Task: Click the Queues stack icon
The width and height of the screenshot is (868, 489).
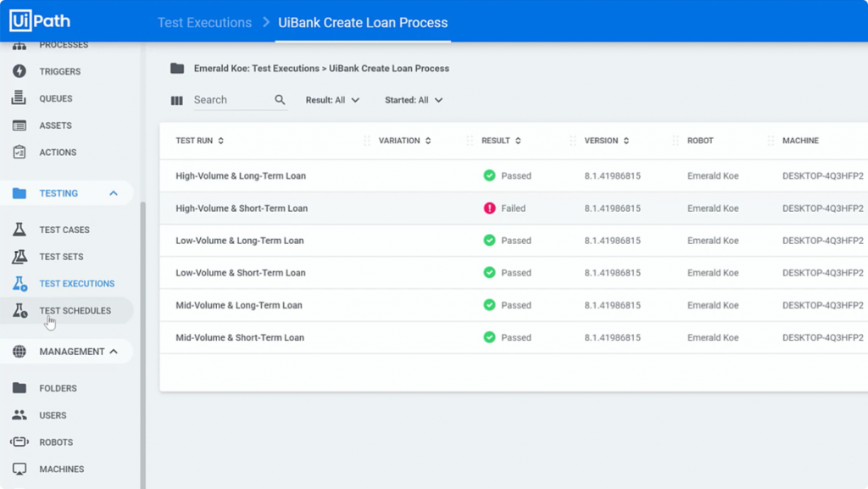Action: [19, 97]
